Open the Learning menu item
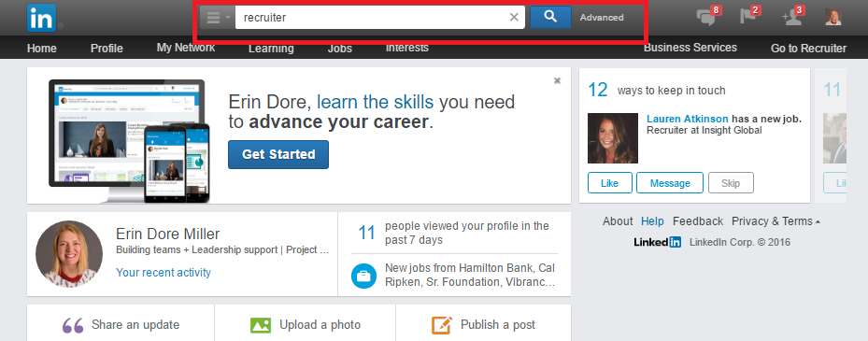This screenshot has width=868, height=341. pos(271,49)
